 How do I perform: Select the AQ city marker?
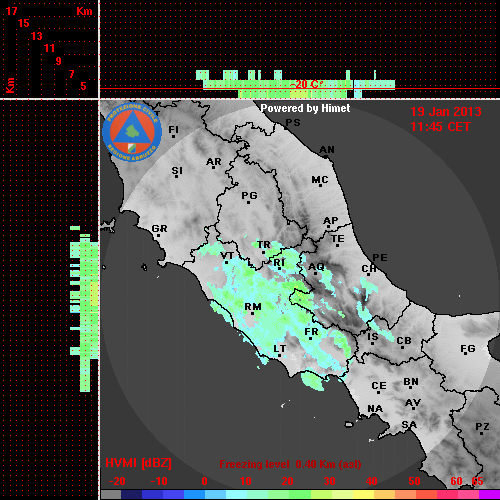[x=316, y=274]
